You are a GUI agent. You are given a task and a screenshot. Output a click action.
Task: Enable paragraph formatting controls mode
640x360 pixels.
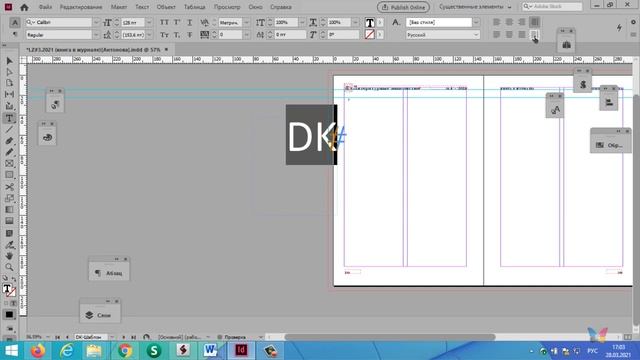click(15, 35)
